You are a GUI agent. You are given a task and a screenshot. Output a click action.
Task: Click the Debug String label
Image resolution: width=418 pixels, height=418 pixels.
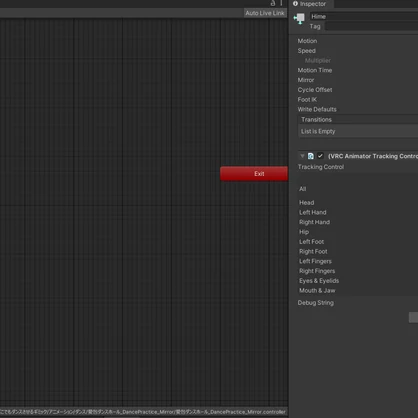[316, 303]
